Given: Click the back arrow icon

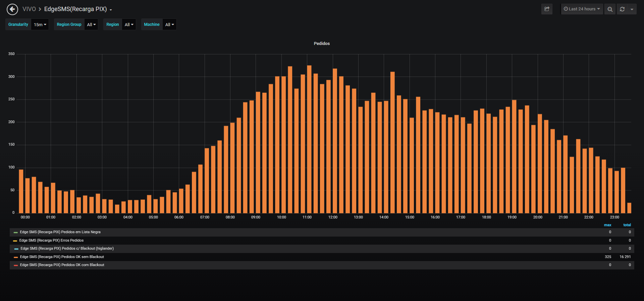Looking at the screenshot, I should tap(12, 9).
